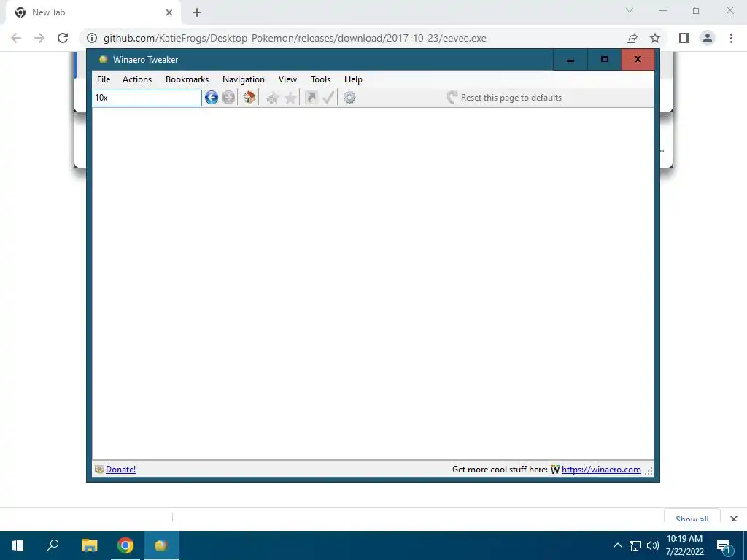
Task: Click the grey Forward arrow in Winaero toolbar
Action: (x=228, y=98)
